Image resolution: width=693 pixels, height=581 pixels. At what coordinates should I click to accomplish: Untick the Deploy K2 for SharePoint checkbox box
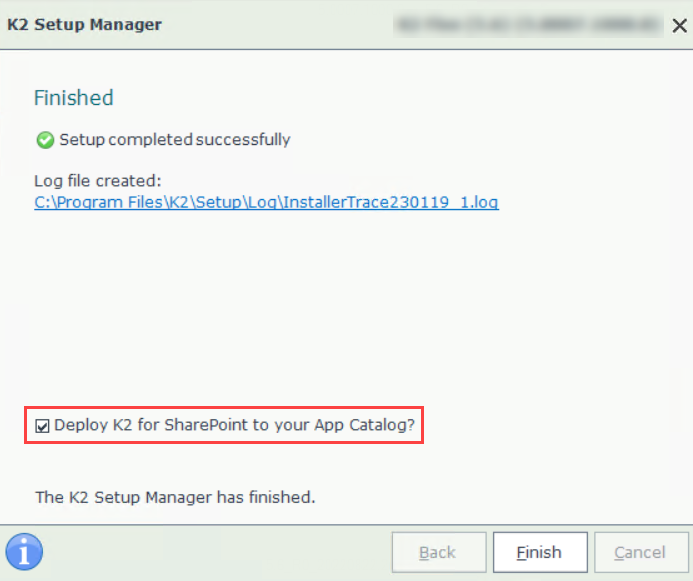[42, 426]
